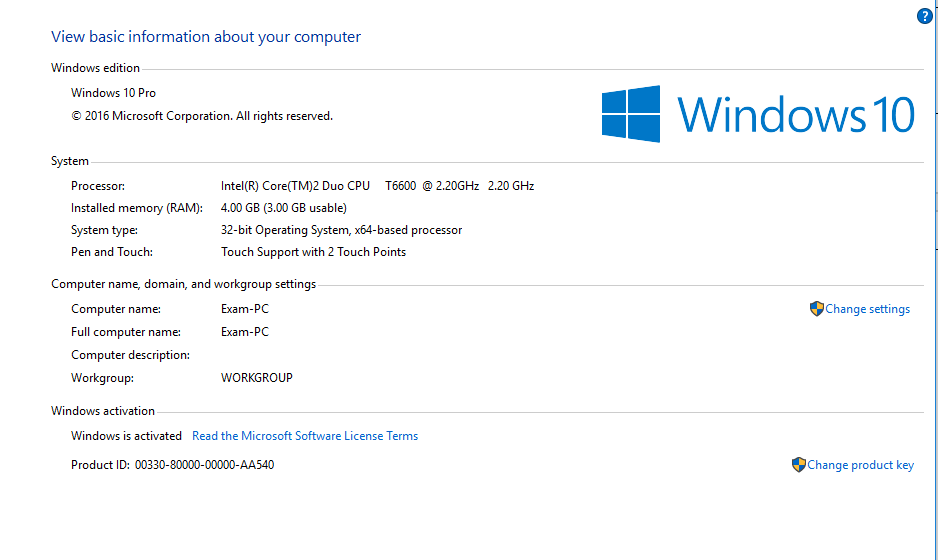Click the 32-bit Operating System value

pos(341,230)
